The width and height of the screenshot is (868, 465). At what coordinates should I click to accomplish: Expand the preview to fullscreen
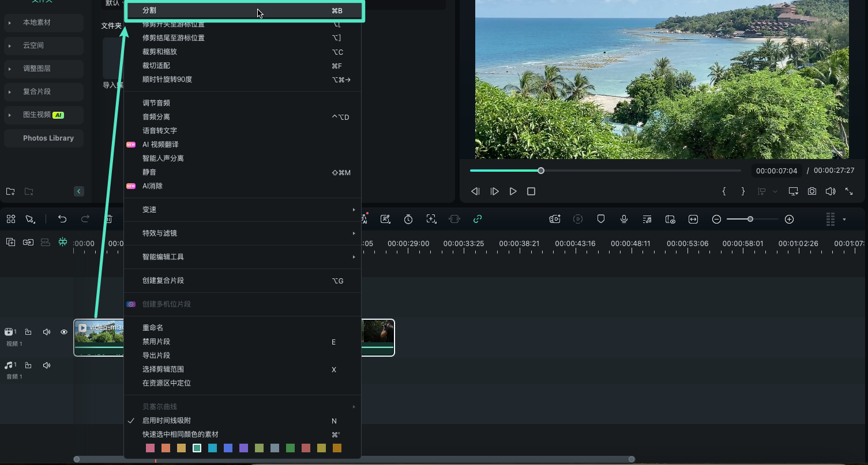(849, 191)
